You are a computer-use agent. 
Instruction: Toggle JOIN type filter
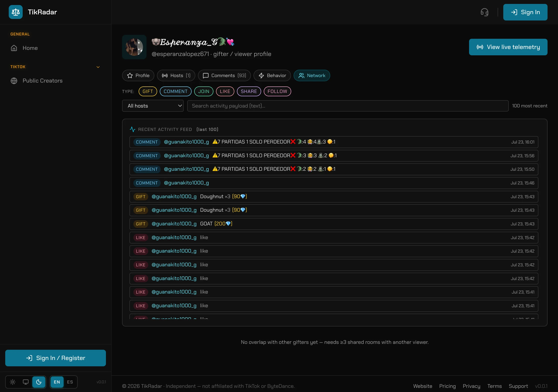coord(204,91)
